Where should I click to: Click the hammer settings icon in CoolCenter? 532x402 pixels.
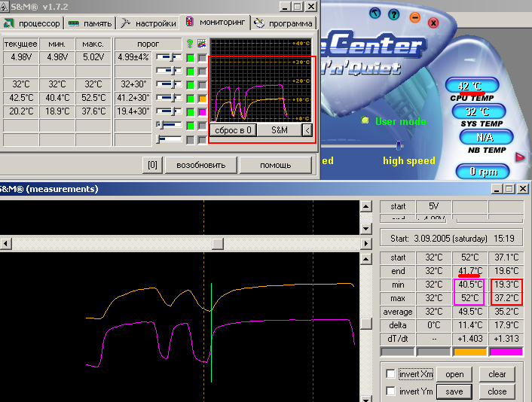tap(376, 12)
